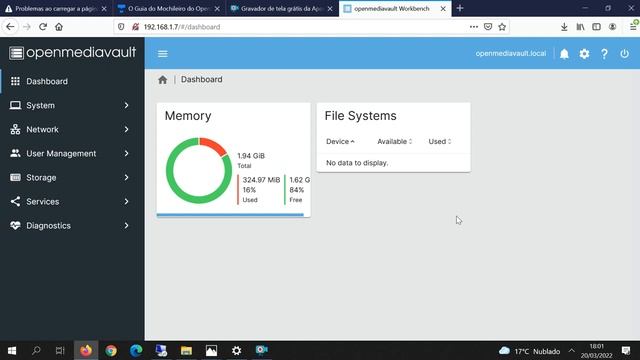Click the weather widget in taskbar
This screenshot has width=640, height=360.
point(529,351)
